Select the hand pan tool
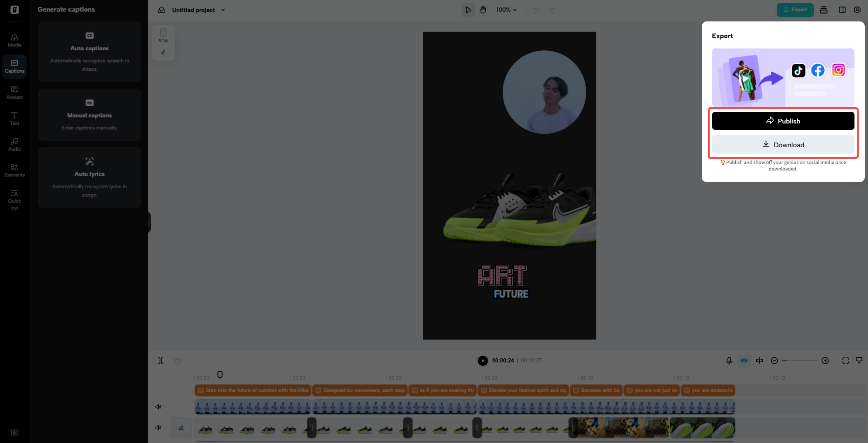 pyautogui.click(x=483, y=10)
